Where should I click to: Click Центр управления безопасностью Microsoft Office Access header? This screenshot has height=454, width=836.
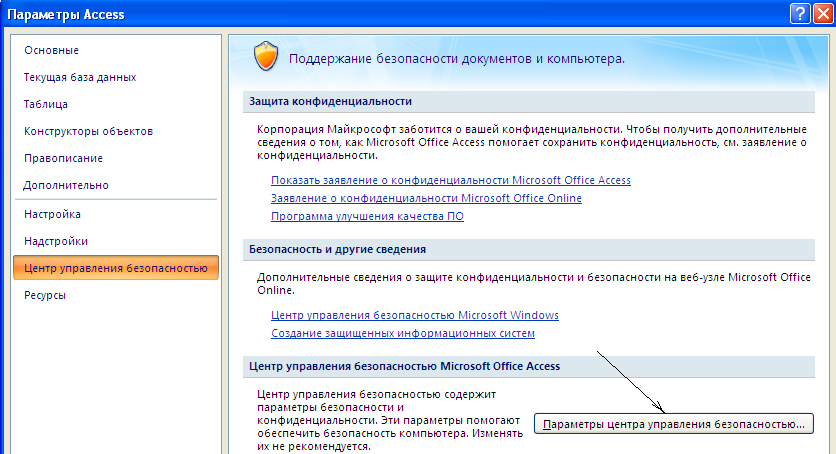[x=528, y=367]
